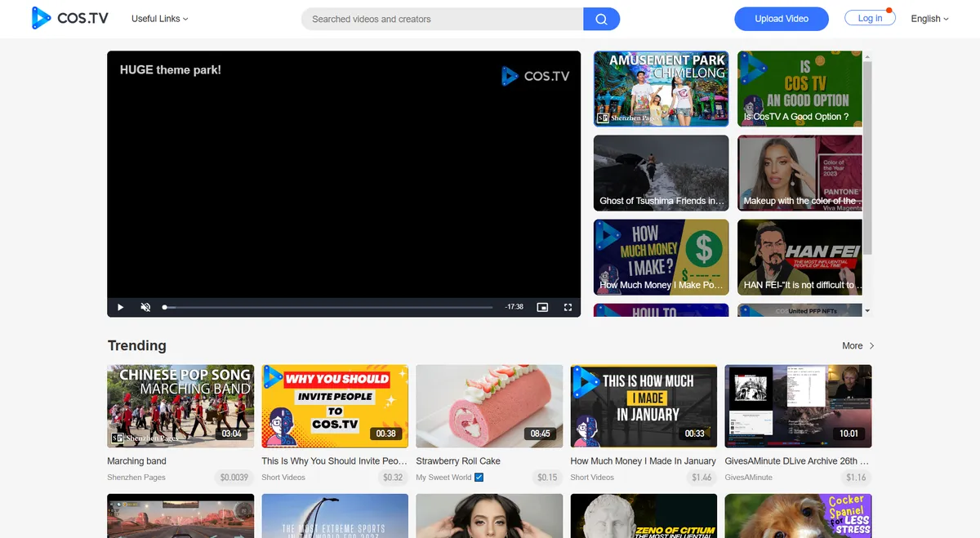
Task: Click the COS.TV watermark inside the player
Action: click(x=536, y=75)
